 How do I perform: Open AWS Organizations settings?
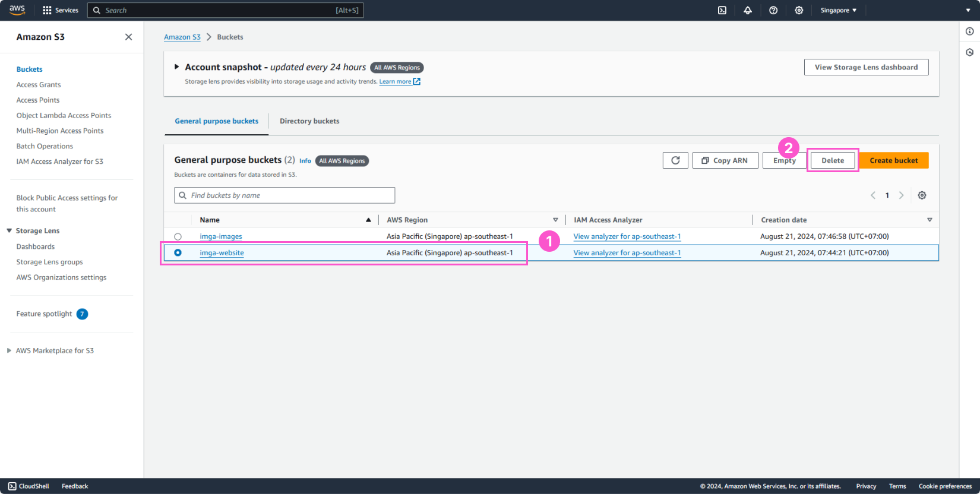tap(61, 277)
